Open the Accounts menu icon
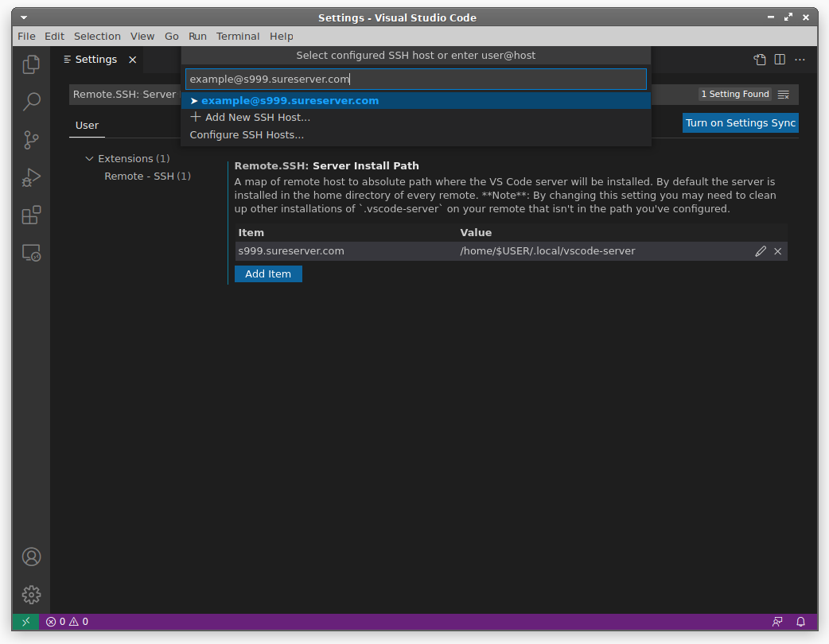The width and height of the screenshot is (829, 644). pyautogui.click(x=31, y=557)
